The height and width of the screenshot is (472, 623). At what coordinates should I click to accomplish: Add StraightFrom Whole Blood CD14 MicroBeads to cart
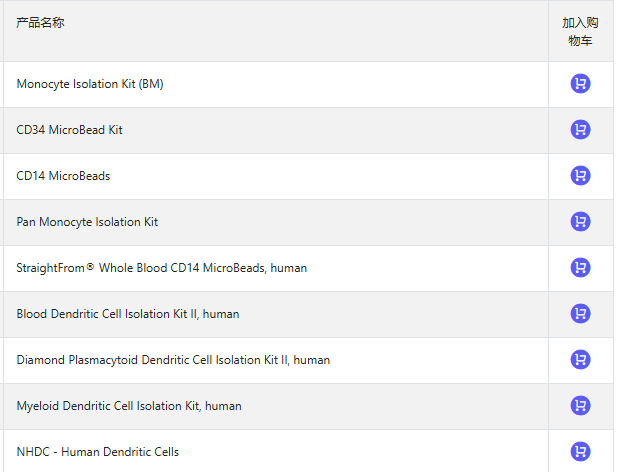point(580,268)
